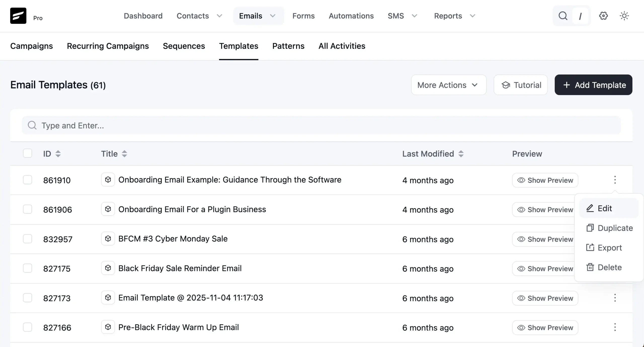Click template icon for BFCM #3 Cyber Monday Sale
The height and width of the screenshot is (347, 644).
click(x=108, y=239)
